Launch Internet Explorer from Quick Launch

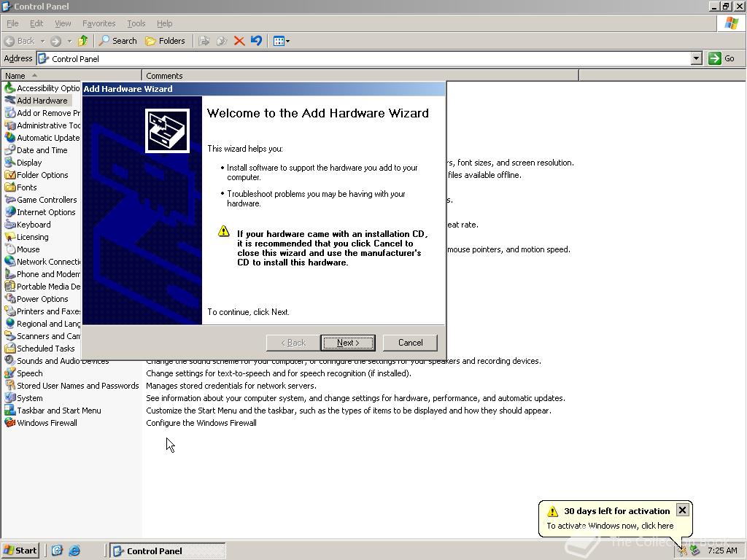74,551
